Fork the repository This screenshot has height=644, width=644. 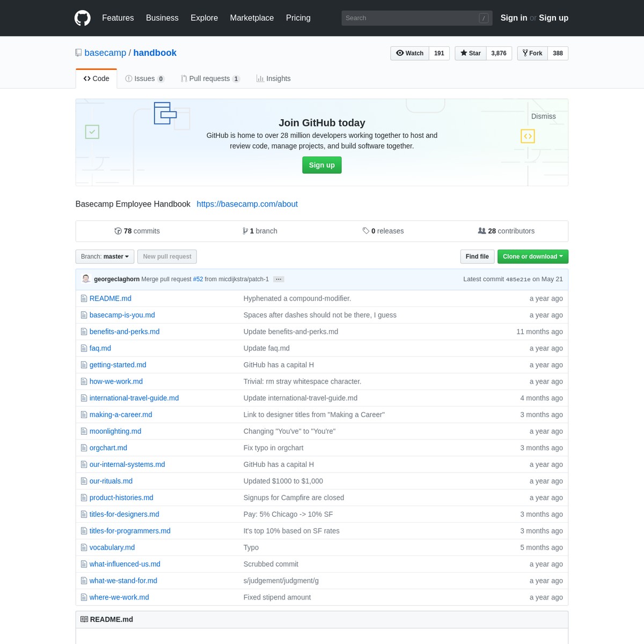click(x=532, y=53)
